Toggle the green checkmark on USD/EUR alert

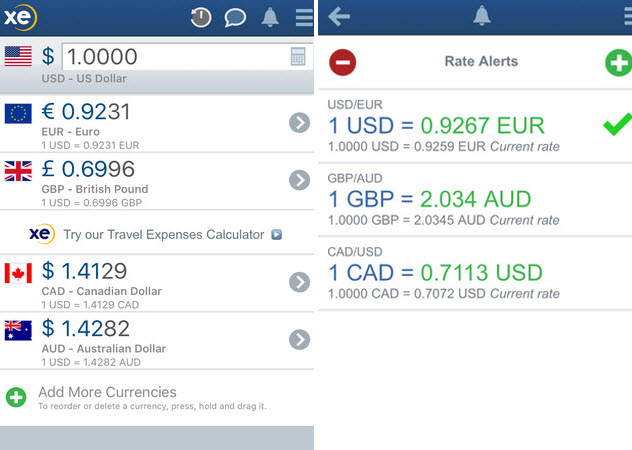coord(617,124)
